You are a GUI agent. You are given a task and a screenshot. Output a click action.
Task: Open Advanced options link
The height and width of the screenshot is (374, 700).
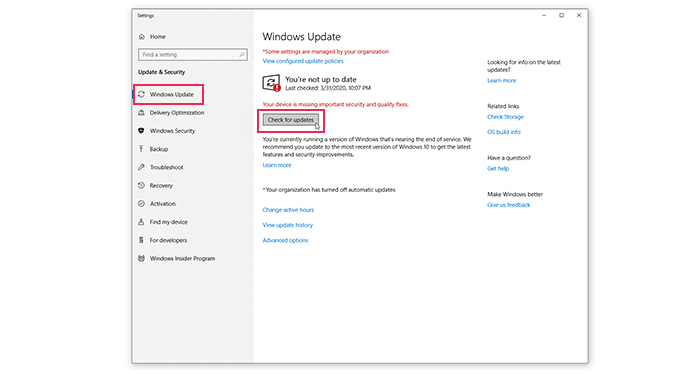(285, 240)
